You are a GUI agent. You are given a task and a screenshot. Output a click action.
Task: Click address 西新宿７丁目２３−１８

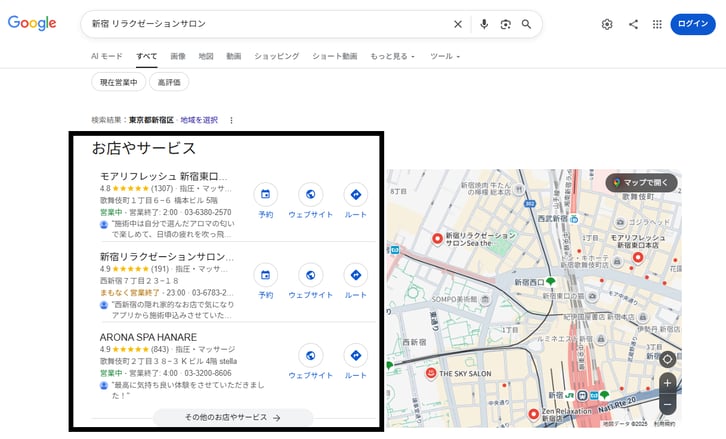coord(139,281)
